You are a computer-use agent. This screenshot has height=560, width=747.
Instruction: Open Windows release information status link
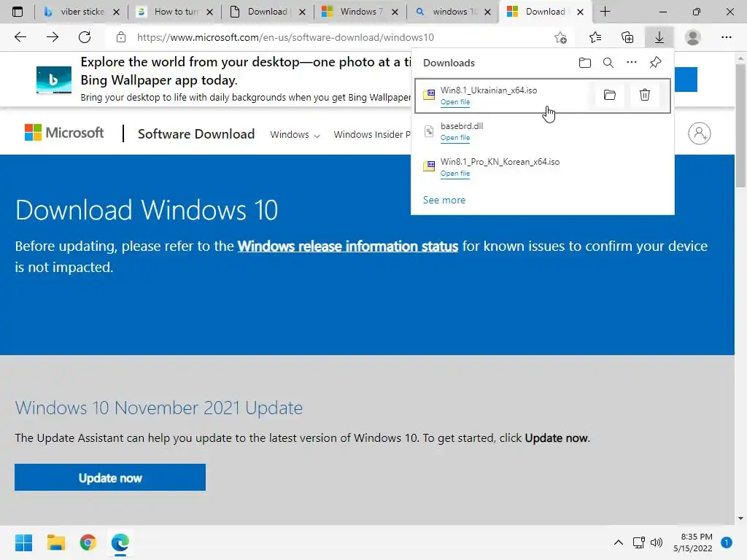click(348, 246)
